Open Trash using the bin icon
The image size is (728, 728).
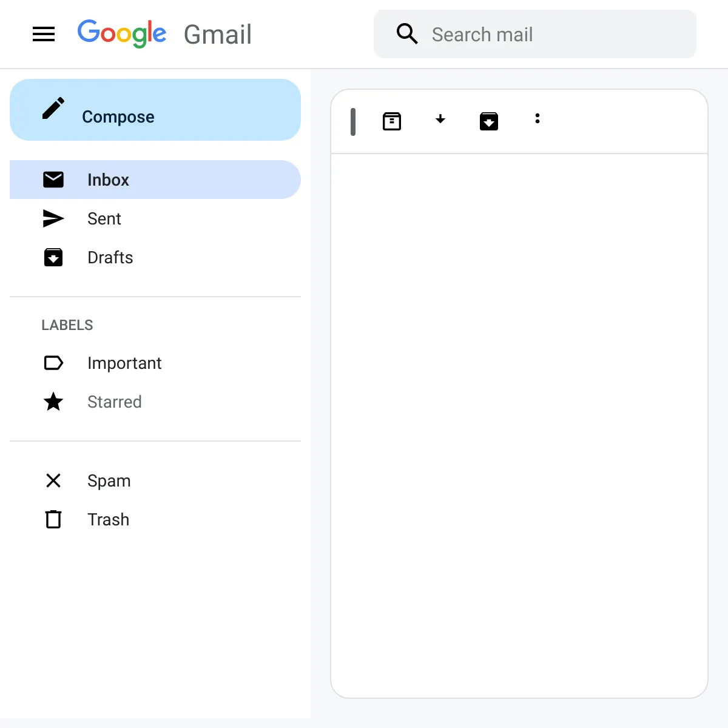point(54,519)
